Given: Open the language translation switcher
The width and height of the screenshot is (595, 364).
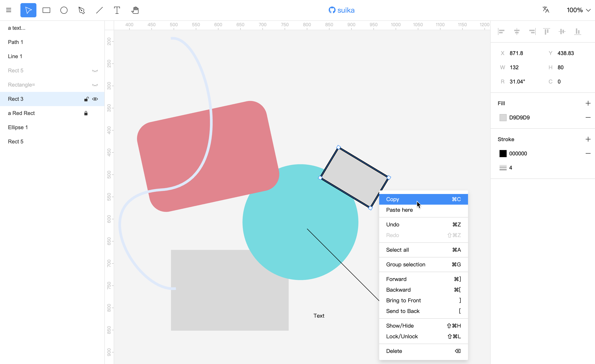Looking at the screenshot, I should (545, 10).
